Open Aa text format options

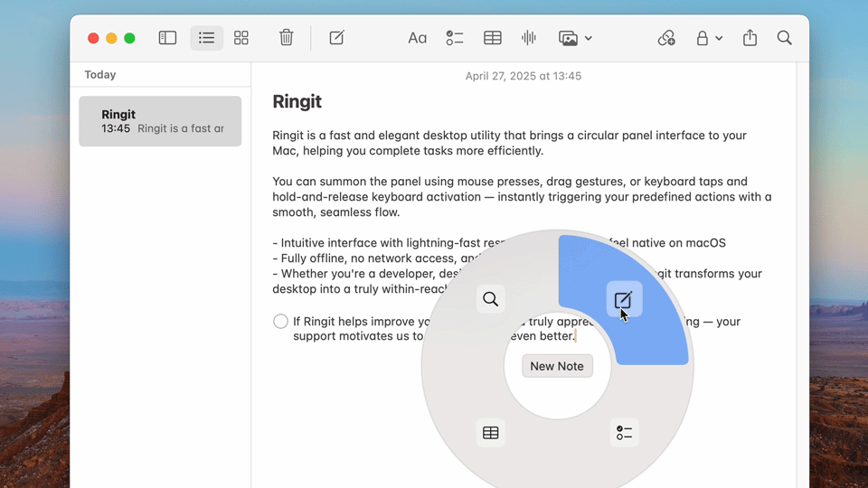pyautogui.click(x=417, y=38)
